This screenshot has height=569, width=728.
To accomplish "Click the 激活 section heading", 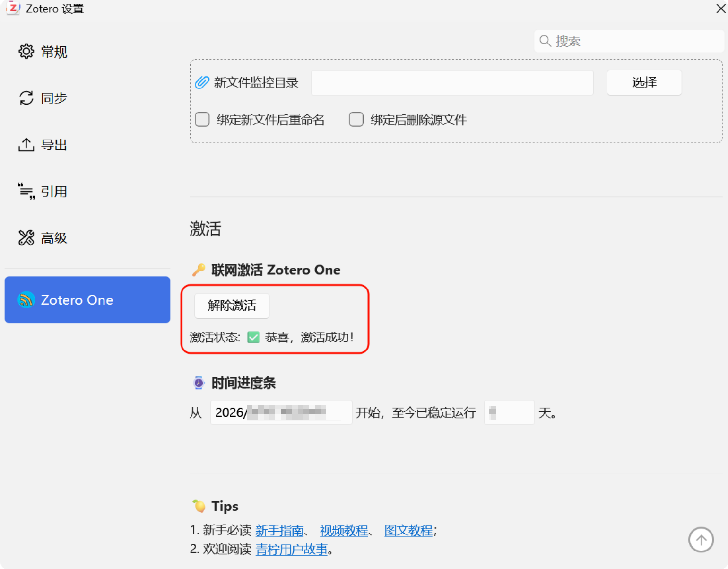I will [206, 229].
